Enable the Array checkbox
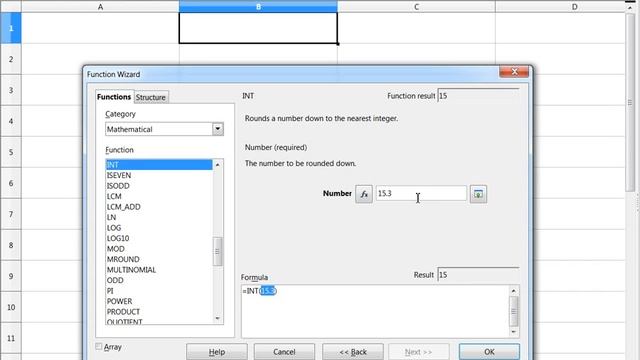This screenshot has width=640, height=360. [99, 347]
